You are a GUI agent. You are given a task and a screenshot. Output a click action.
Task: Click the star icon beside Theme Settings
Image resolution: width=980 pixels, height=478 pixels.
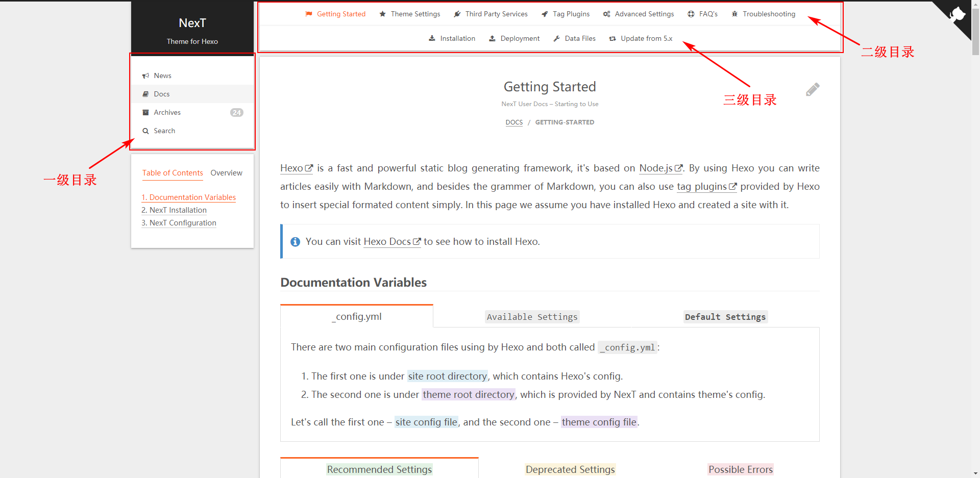[x=383, y=14]
